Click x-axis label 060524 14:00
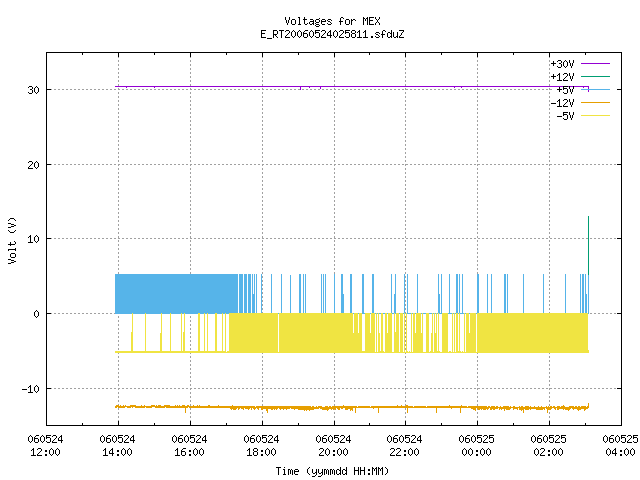This screenshot has height=480, width=640. [117, 446]
